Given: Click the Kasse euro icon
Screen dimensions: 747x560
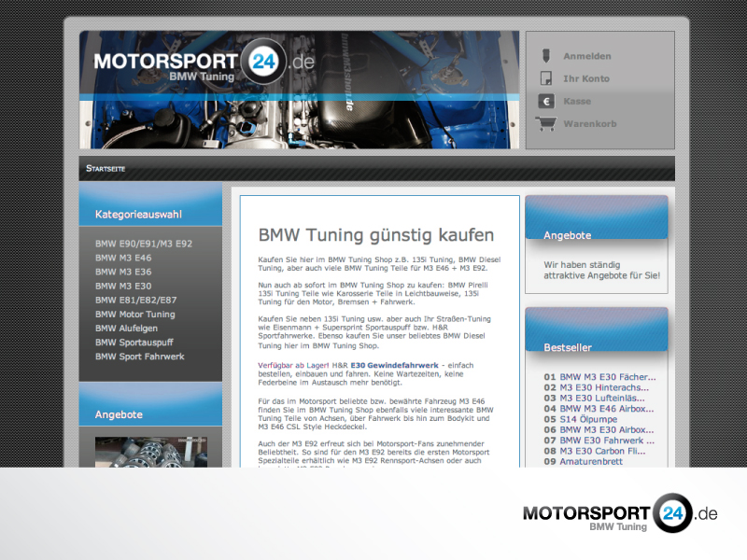Looking at the screenshot, I should point(546,101).
